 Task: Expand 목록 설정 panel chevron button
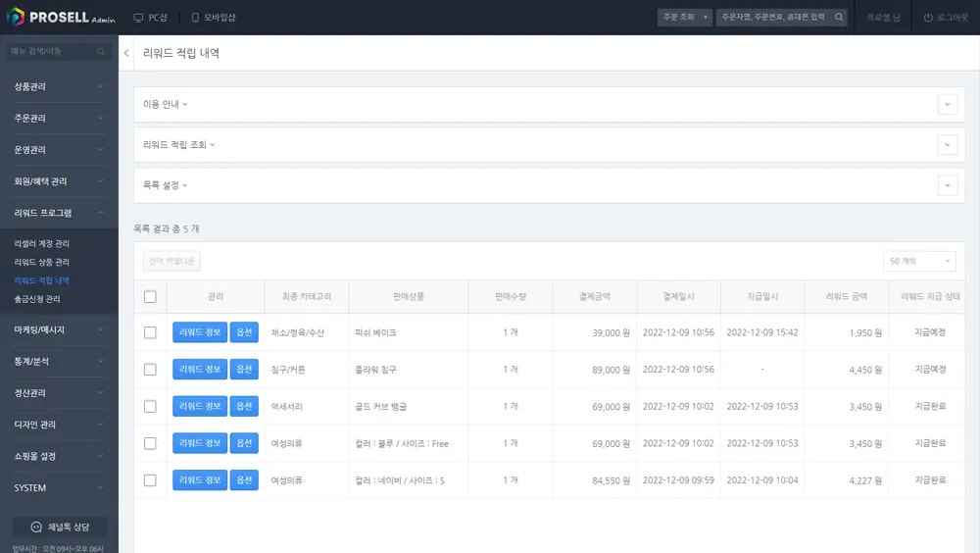(x=948, y=185)
